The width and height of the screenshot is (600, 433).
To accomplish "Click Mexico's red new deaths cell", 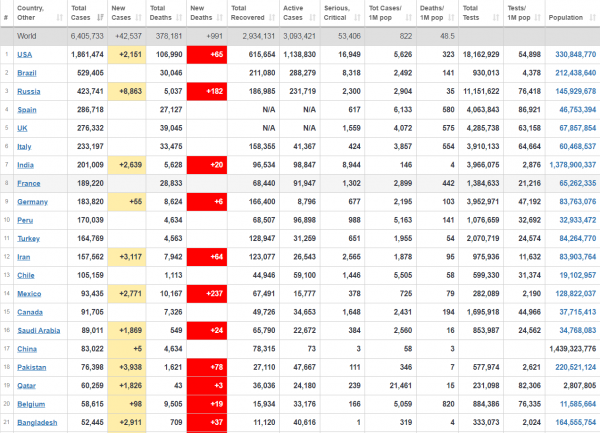I will pos(207,294).
